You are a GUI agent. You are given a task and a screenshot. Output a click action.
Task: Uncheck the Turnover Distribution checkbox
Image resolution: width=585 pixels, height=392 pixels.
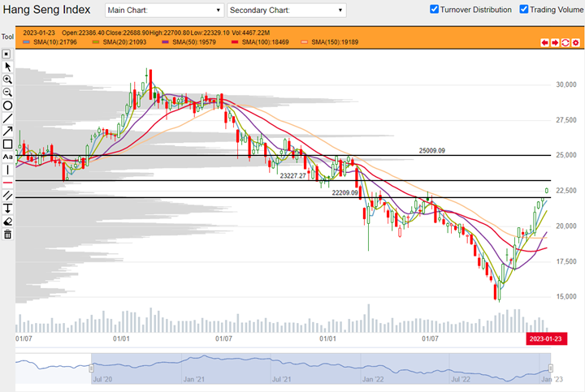(434, 9)
